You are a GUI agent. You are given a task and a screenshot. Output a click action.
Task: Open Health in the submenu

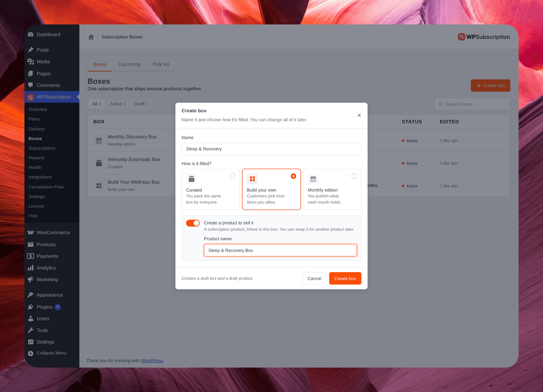pyautogui.click(x=35, y=168)
